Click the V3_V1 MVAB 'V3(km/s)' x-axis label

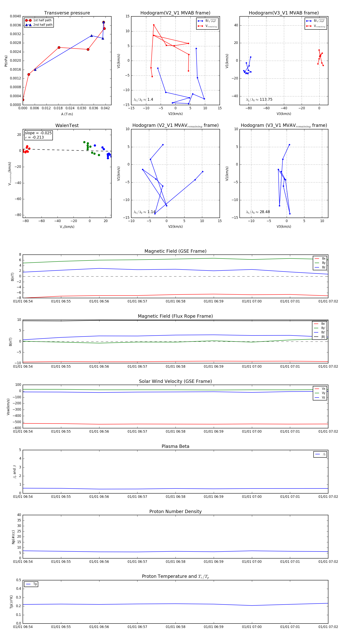[284, 114]
